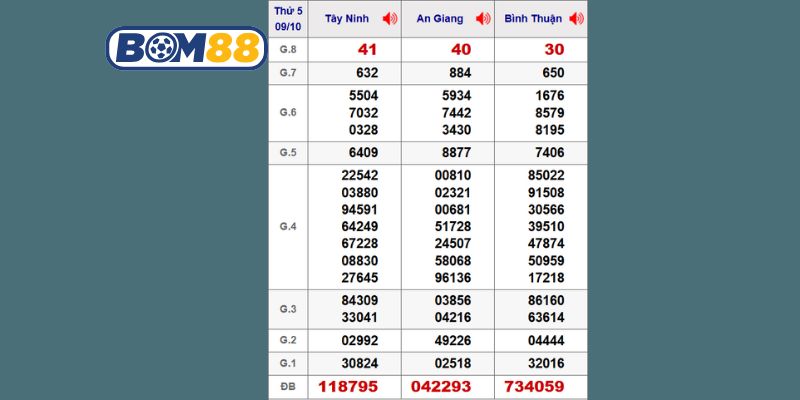Viewport: 800px width, 400px height.
Task: Click the number 58068 in G.4
Action: pyautogui.click(x=453, y=261)
